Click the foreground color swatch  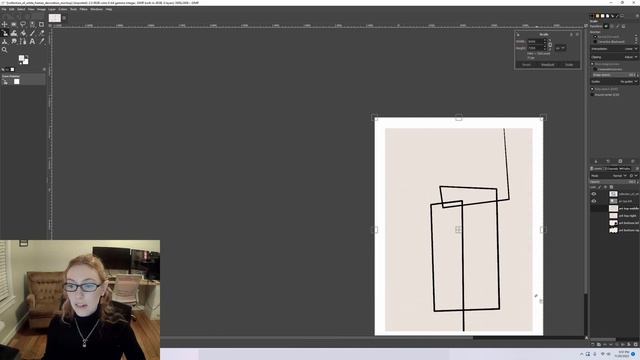click(21, 58)
